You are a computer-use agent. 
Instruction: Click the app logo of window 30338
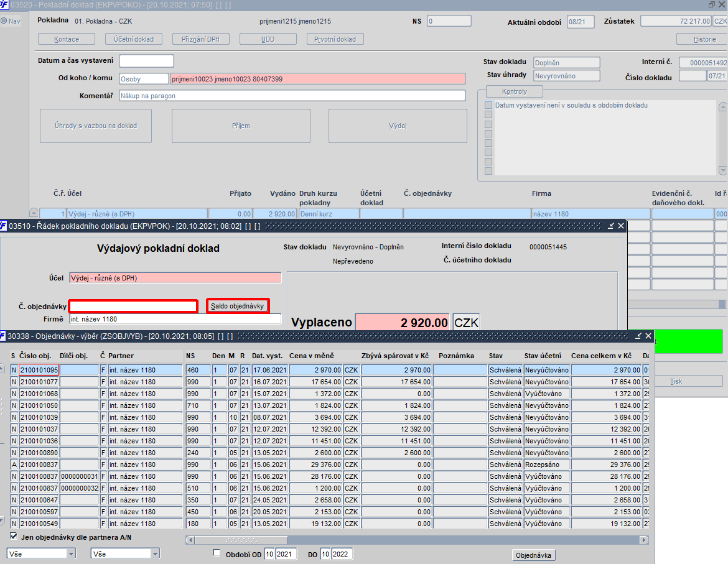[2, 336]
